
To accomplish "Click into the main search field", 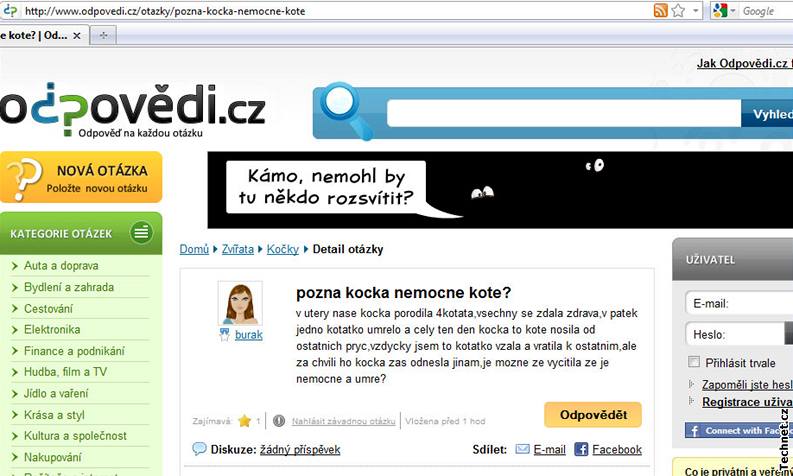I will [x=564, y=113].
